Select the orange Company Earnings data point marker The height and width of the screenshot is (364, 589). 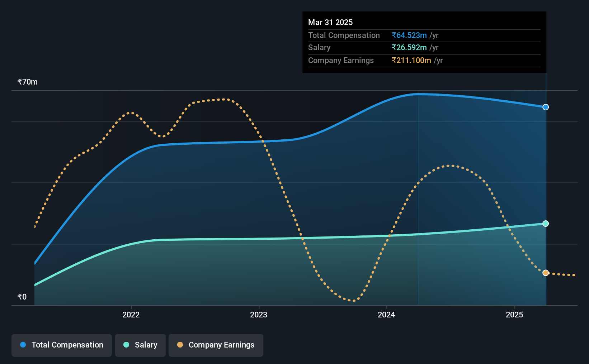click(x=546, y=273)
